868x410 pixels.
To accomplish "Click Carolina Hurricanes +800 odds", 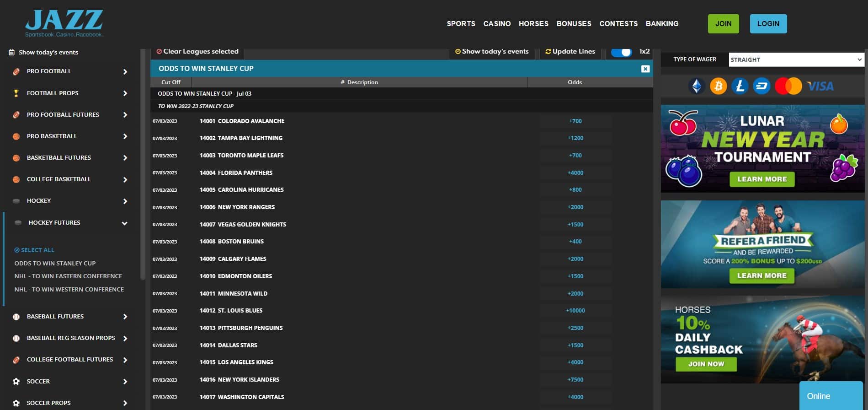I will (x=575, y=190).
